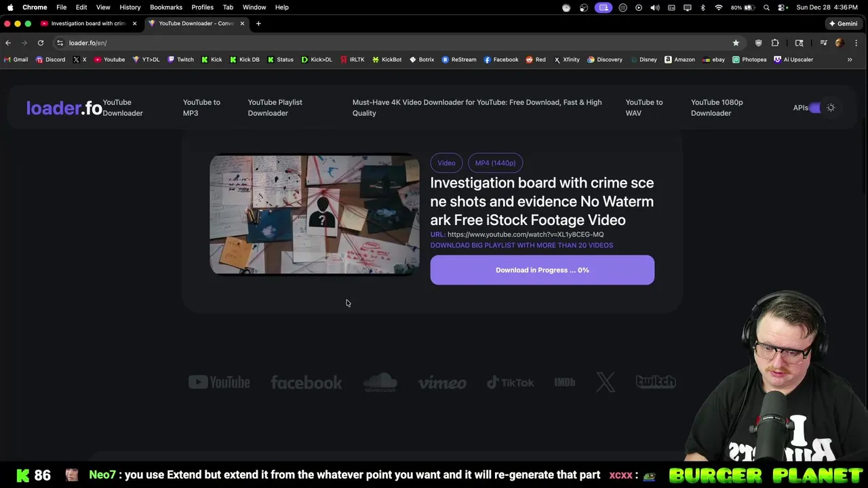This screenshot has width=868, height=488.
Task: Open the Twitch bookmark
Action: (180, 60)
